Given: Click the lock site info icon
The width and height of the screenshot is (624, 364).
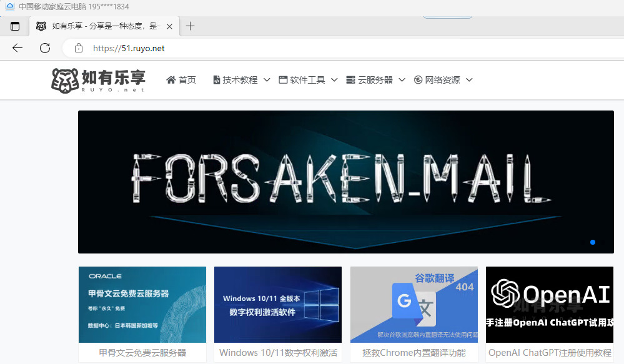Looking at the screenshot, I should (x=79, y=48).
